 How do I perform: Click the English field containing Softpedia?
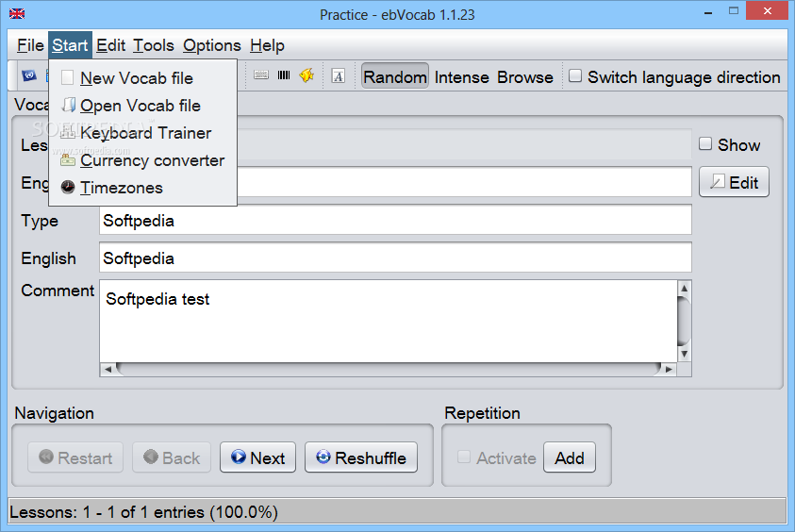tap(395, 258)
